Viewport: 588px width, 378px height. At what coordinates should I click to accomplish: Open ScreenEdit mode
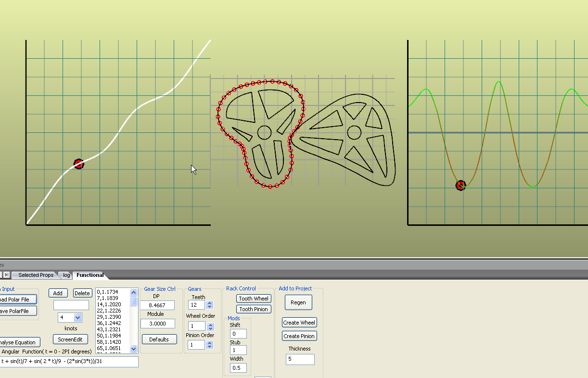point(70,339)
